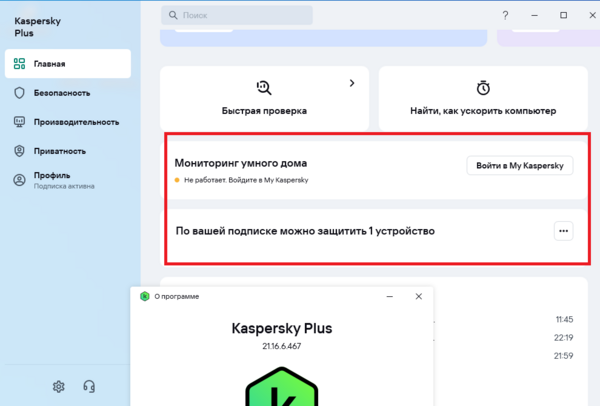Close the О программе window
Viewport: 600px width, 406px height.
(419, 296)
